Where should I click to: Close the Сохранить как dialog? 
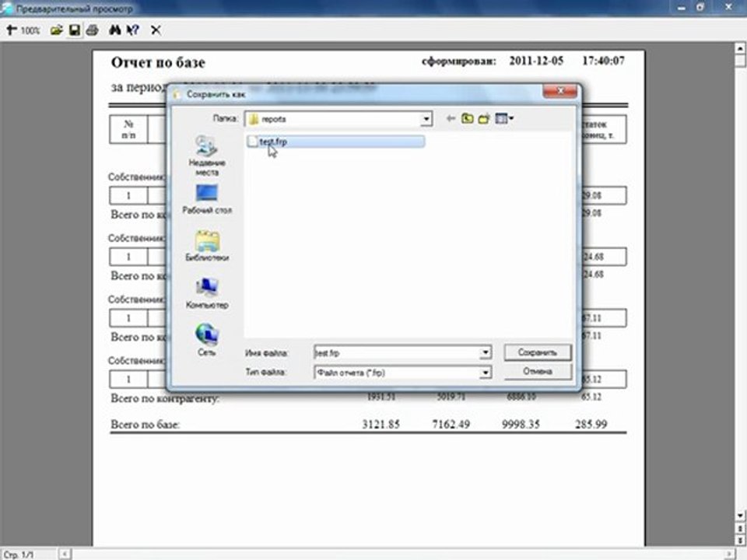[560, 90]
